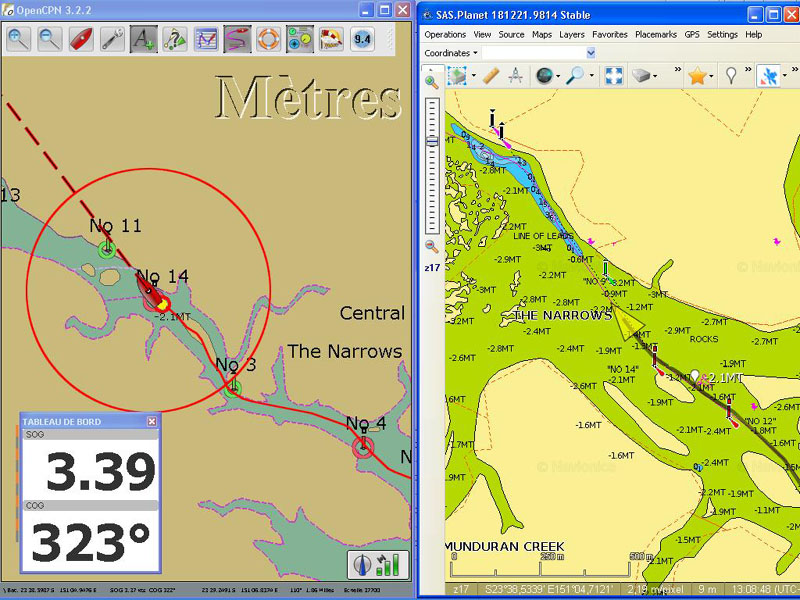Click the MUNDURAN CREEK label on map
Screen dimensions: 800x600
(505, 547)
